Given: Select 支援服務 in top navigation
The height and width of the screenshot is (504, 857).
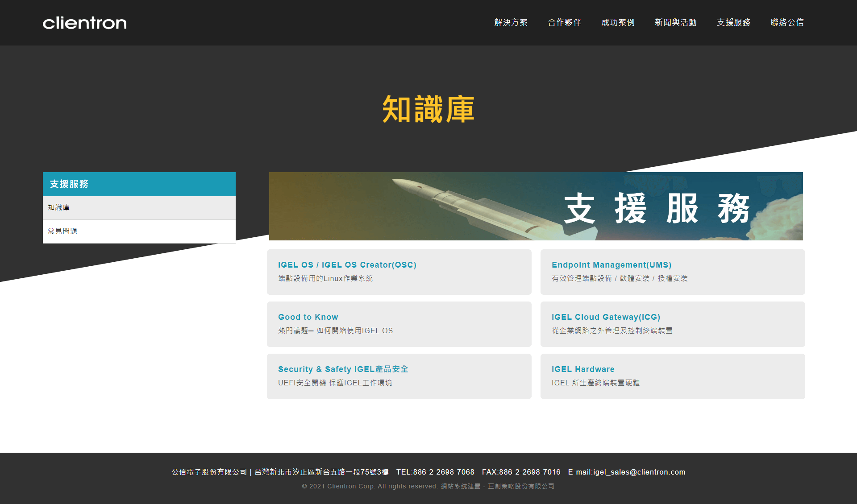Looking at the screenshot, I should click(733, 22).
